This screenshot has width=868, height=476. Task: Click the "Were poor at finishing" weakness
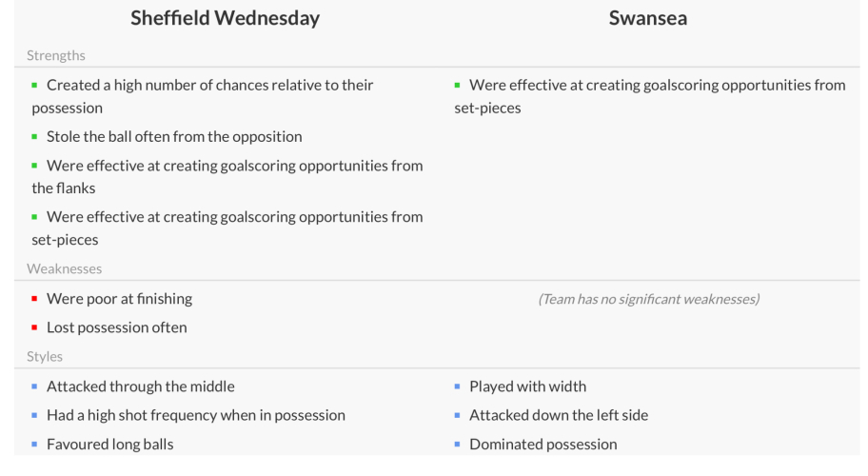click(119, 299)
